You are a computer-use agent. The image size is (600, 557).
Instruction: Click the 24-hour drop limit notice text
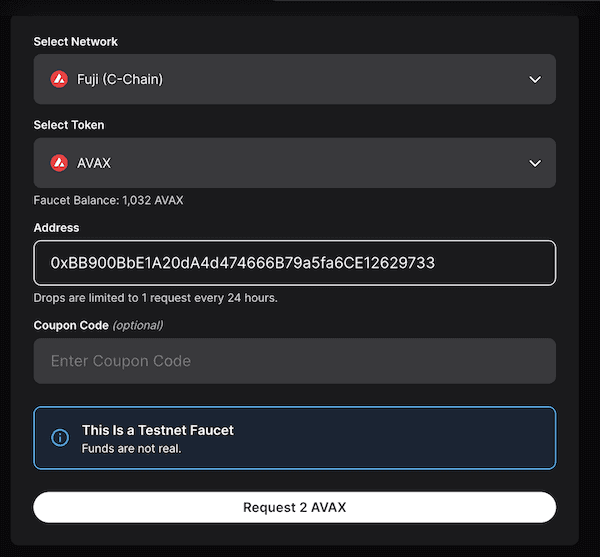pyautogui.click(x=155, y=298)
